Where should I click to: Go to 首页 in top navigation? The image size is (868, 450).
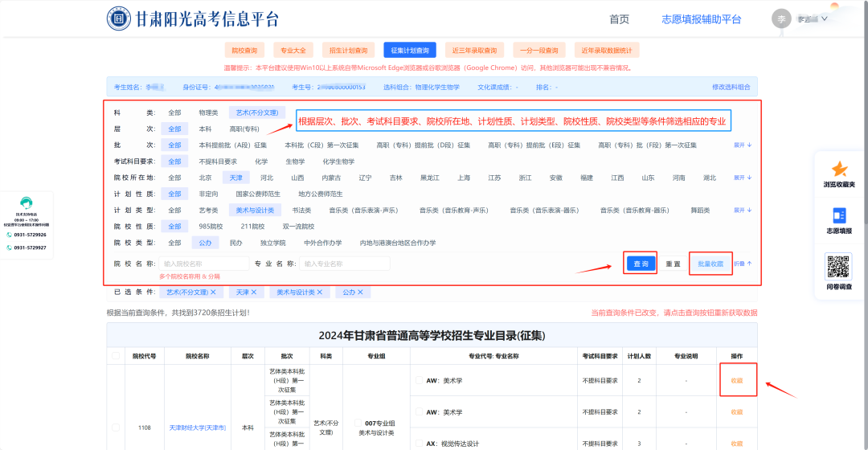pos(619,19)
